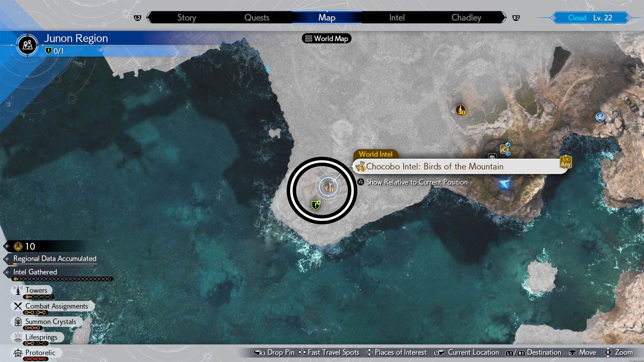Open the Quests tab
Screen dimensions: 644x362
click(x=257, y=17)
